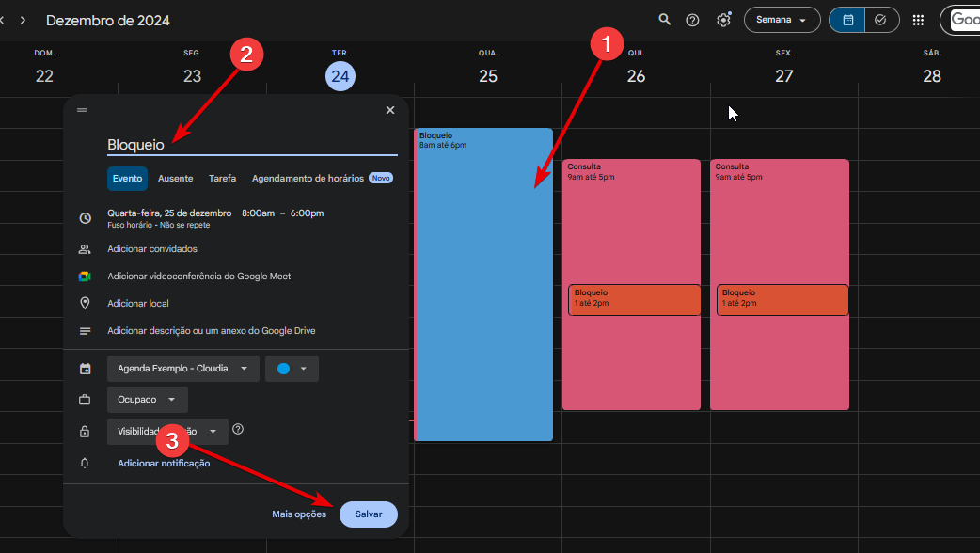The height and width of the screenshot is (553, 980).
Task: Change the 6:00pm end time
Action: coord(307,213)
